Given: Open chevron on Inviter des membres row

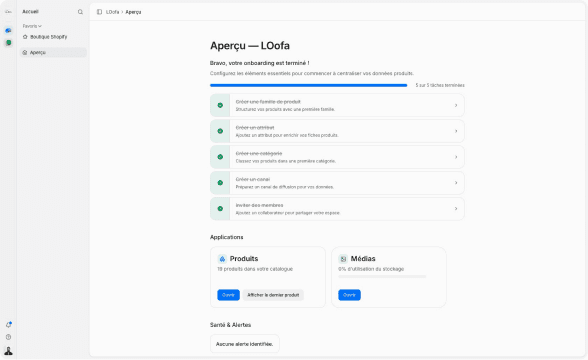Looking at the screenshot, I should pos(456,208).
